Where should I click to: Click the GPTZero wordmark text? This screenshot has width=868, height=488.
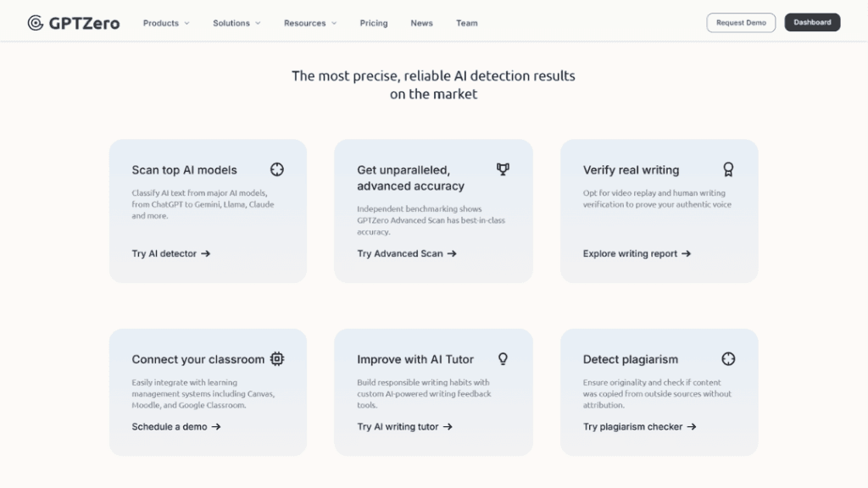pos(84,23)
